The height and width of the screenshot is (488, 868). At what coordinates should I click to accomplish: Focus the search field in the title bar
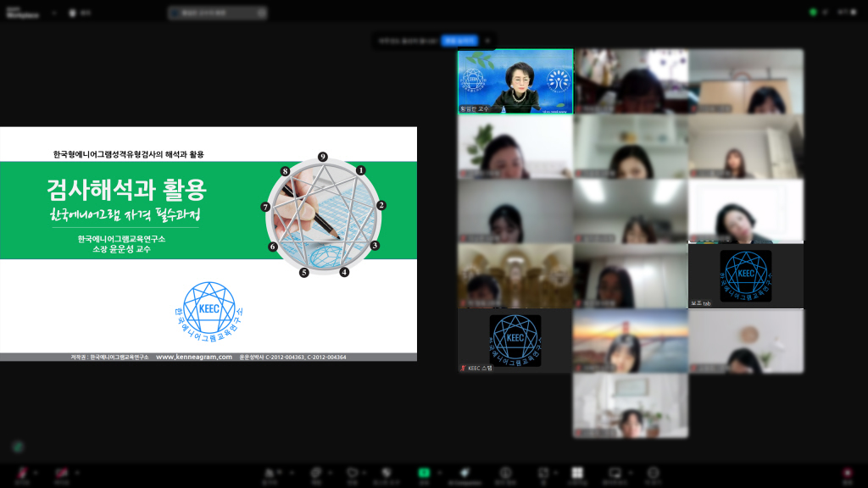tap(218, 13)
